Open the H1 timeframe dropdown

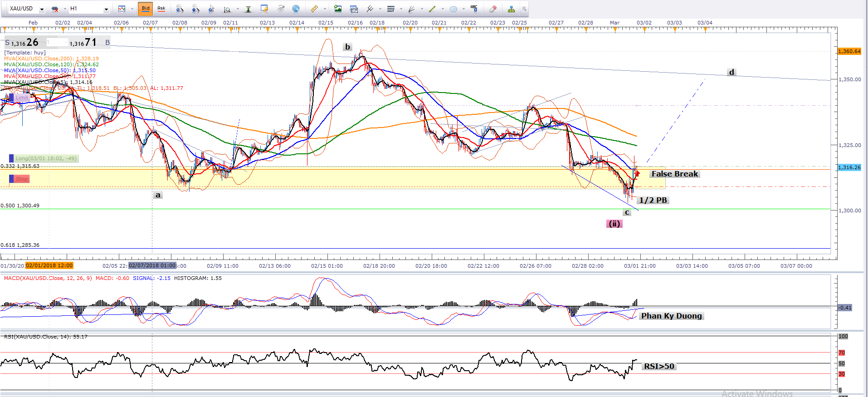(x=106, y=9)
